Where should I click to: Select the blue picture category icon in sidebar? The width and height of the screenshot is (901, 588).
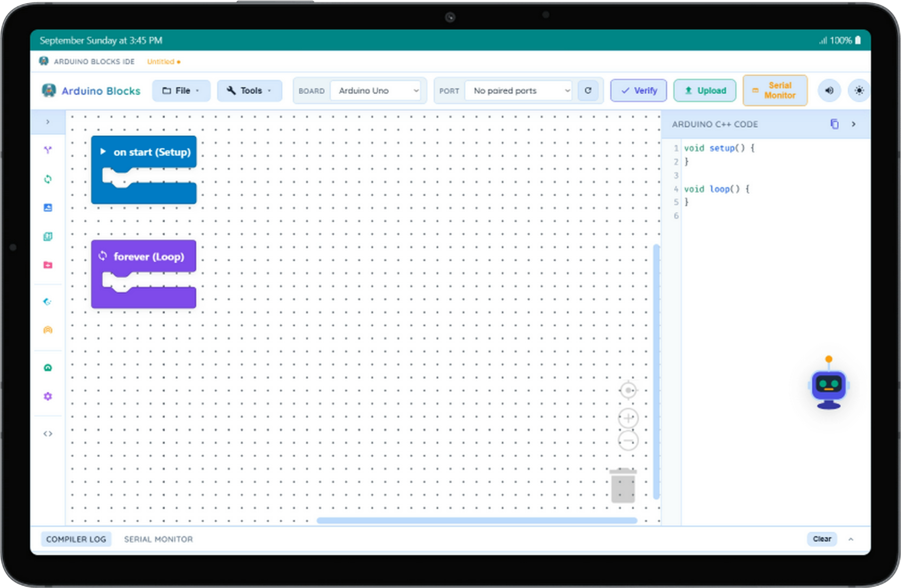pos(48,208)
